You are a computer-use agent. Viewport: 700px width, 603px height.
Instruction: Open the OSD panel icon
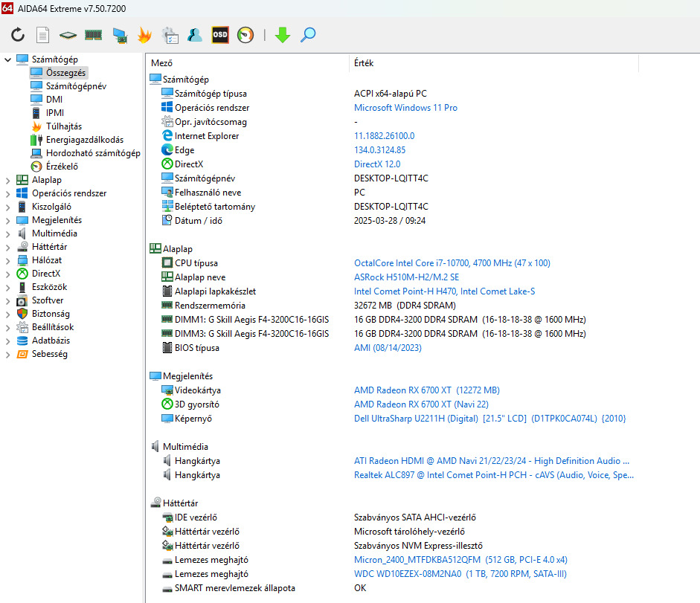220,35
